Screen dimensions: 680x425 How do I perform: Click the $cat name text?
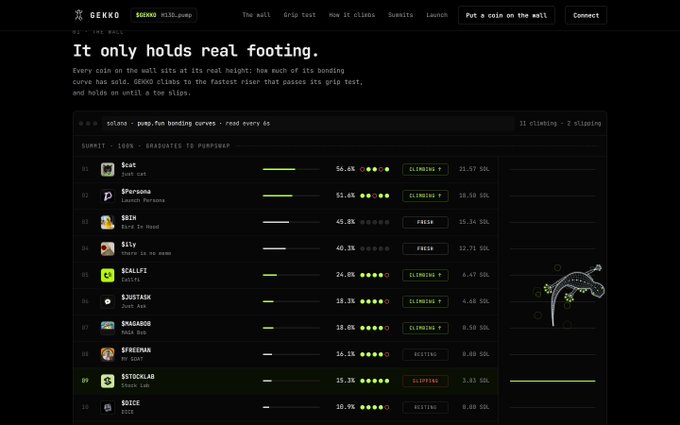point(129,165)
